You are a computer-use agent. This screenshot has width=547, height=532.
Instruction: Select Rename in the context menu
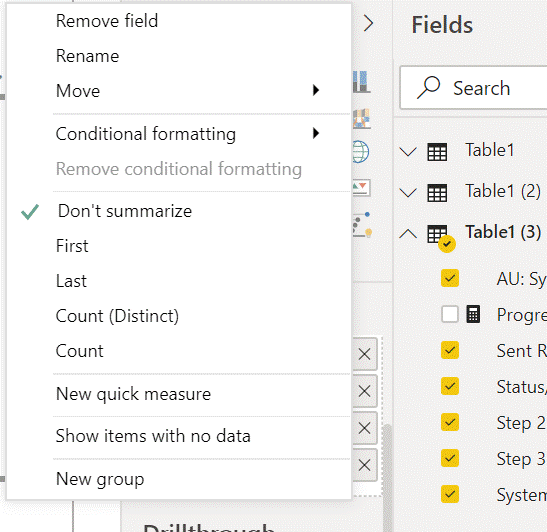coord(88,56)
